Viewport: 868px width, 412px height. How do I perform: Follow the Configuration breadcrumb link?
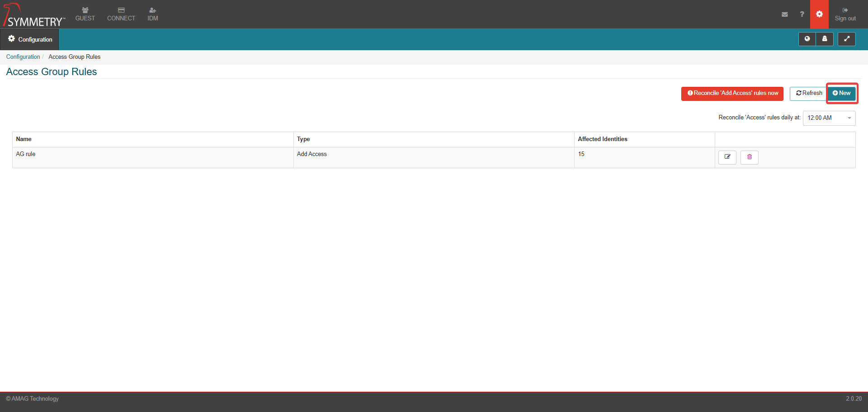point(23,57)
